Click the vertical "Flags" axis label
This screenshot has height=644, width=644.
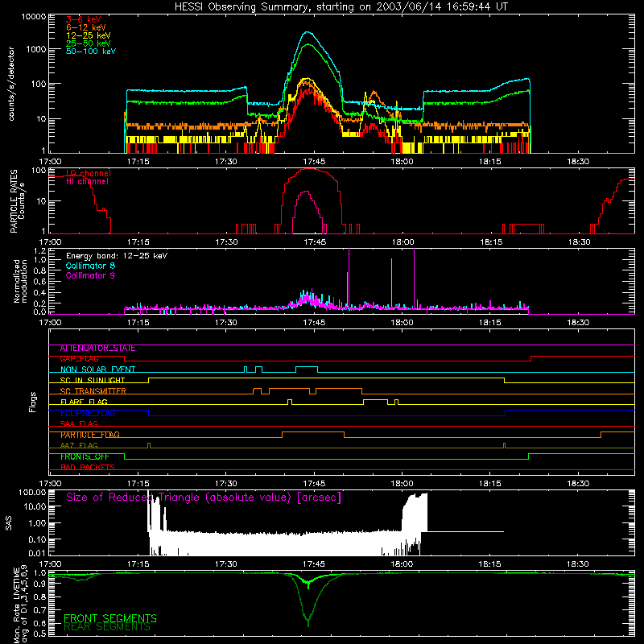click(33, 402)
